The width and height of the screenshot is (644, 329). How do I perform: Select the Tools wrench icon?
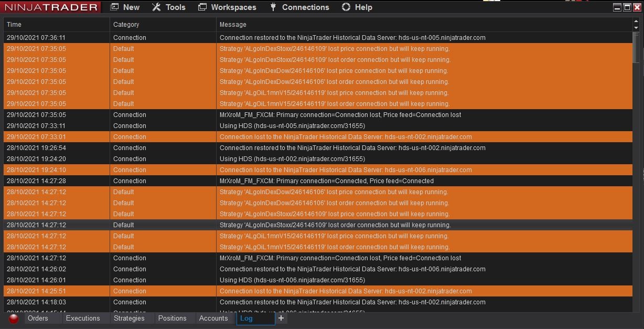point(155,7)
